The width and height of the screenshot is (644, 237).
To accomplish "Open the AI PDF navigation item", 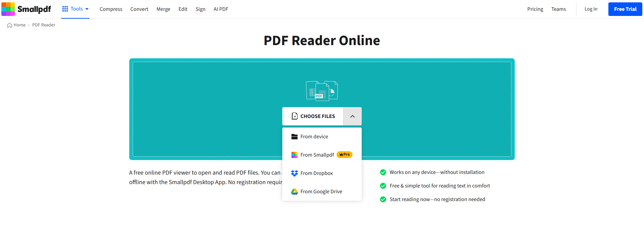I will click(x=221, y=9).
